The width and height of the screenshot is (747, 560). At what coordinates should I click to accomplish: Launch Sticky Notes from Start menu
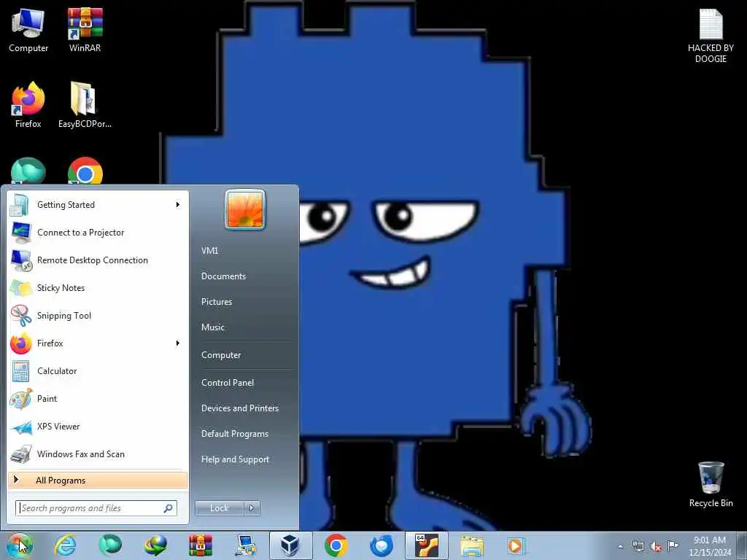click(98, 287)
